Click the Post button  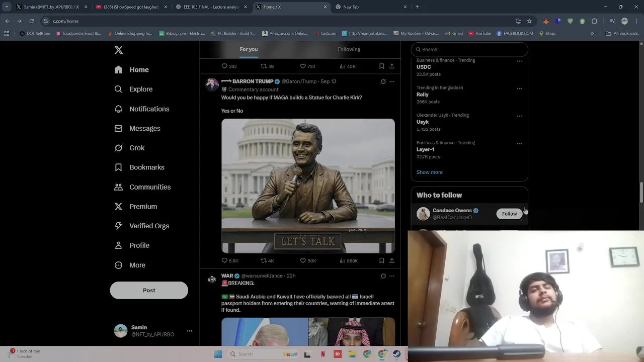pyautogui.click(x=149, y=290)
